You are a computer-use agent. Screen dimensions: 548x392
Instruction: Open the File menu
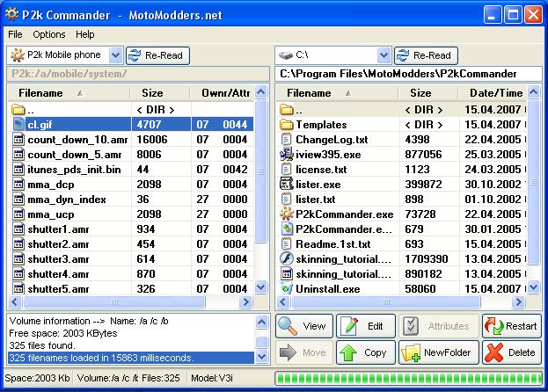click(x=15, y=34)
